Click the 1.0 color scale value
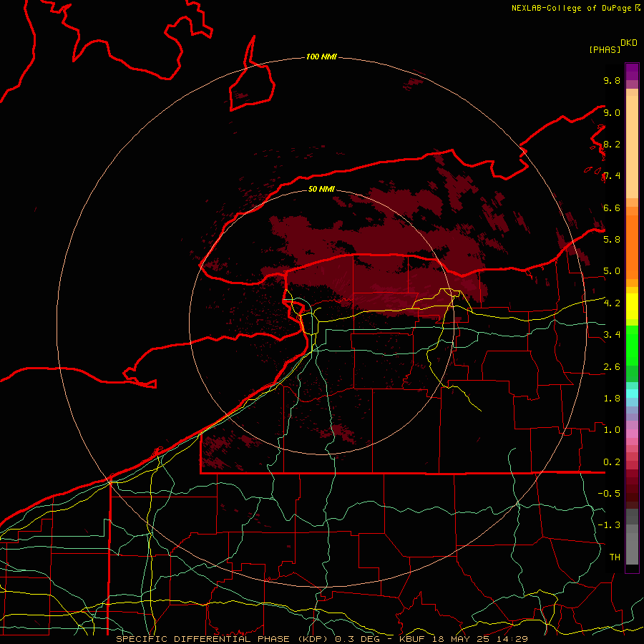Viewport: 644px width, 644px height. coord(612,429)
